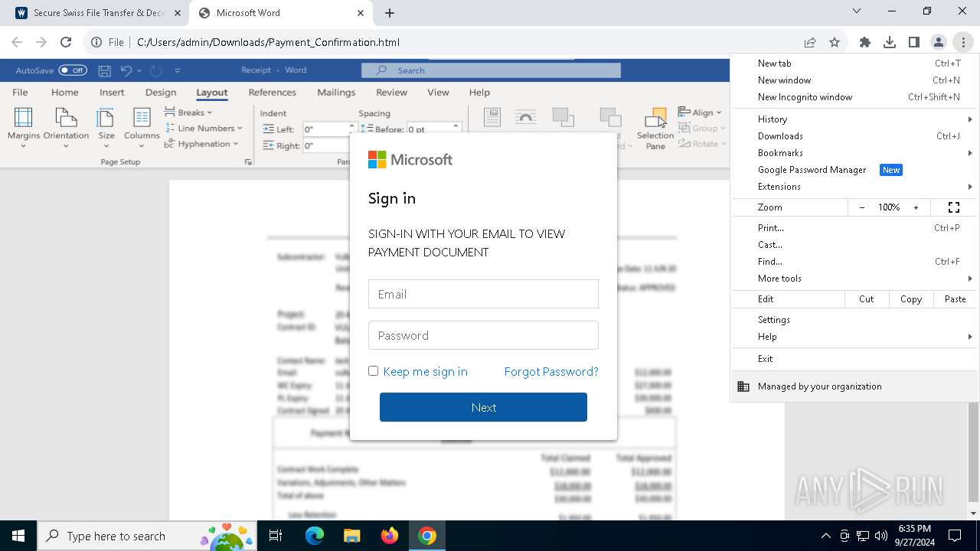Click the Next sign-in button
Image resolution: width=980 pixels, height=551 pixels.
483,407
